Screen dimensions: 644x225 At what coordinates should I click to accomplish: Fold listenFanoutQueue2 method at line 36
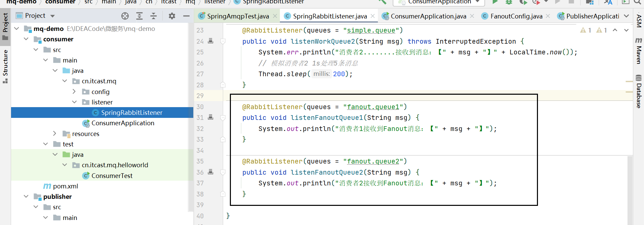tap(223, 172)
